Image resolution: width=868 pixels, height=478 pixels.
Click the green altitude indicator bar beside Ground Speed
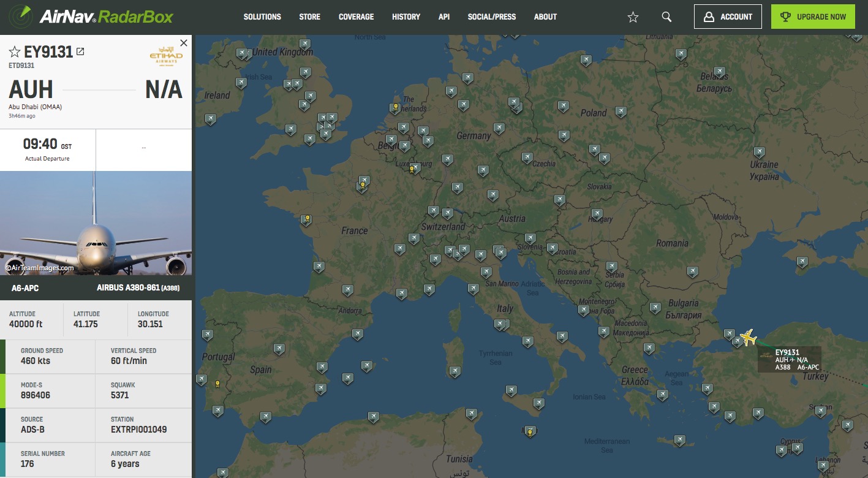pos(2,356)
